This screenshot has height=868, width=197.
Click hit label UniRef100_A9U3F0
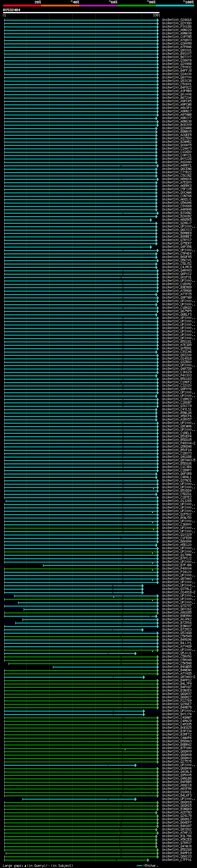(x=177, y=108)
